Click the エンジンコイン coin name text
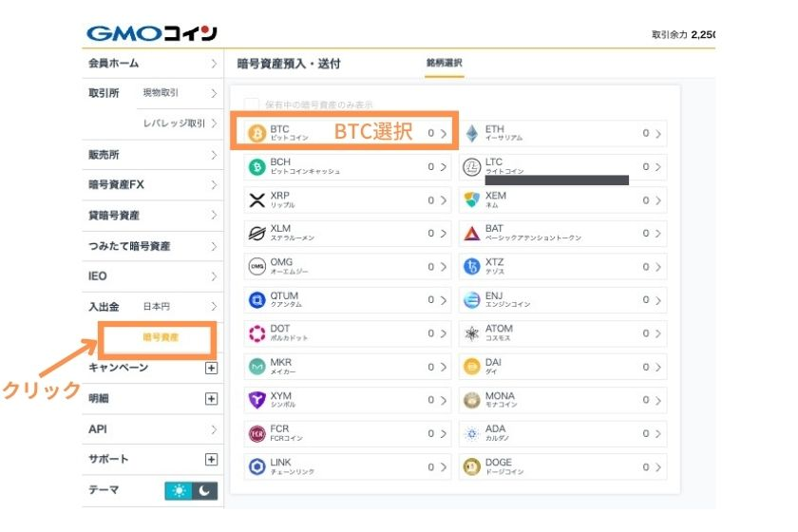 click(x=507, y=304)
